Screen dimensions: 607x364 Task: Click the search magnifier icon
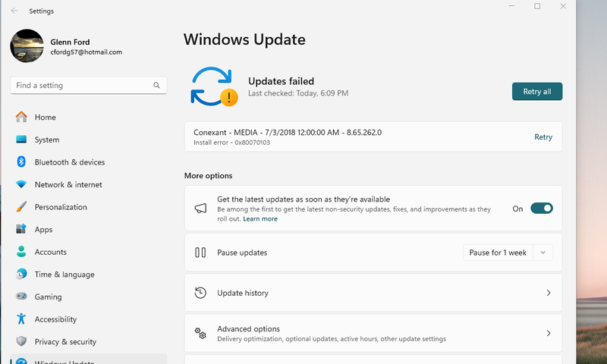[x=156, y=85]
